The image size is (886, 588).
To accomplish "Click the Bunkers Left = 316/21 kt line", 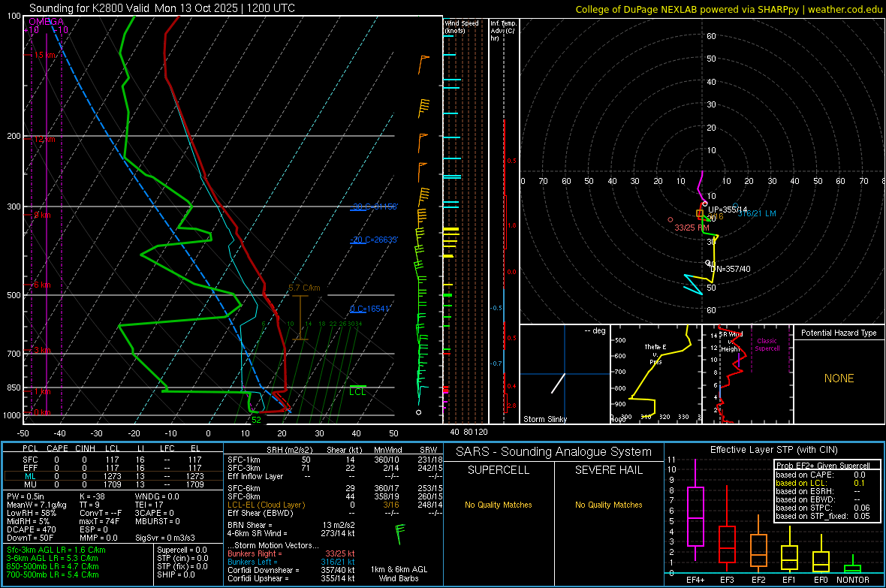I will [x=291, y=562].
